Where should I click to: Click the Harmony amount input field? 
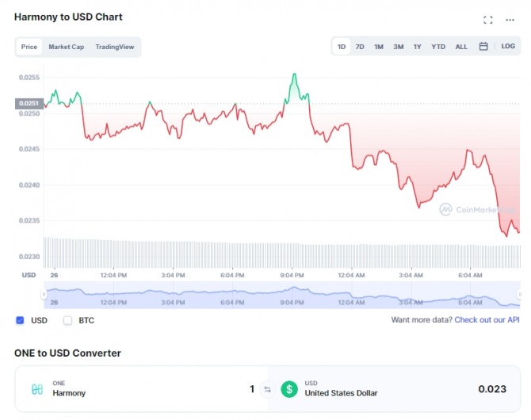point(198,389)
